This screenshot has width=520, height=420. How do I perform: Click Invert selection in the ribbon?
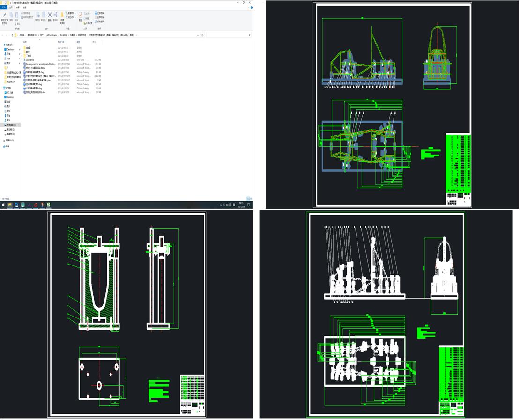click(x=99, y=22)
